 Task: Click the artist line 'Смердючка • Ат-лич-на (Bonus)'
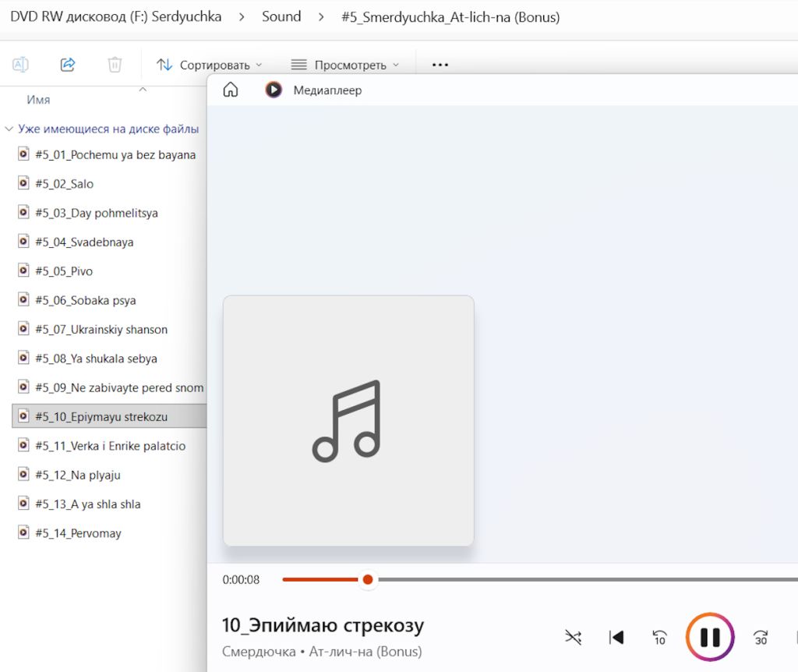322,652
